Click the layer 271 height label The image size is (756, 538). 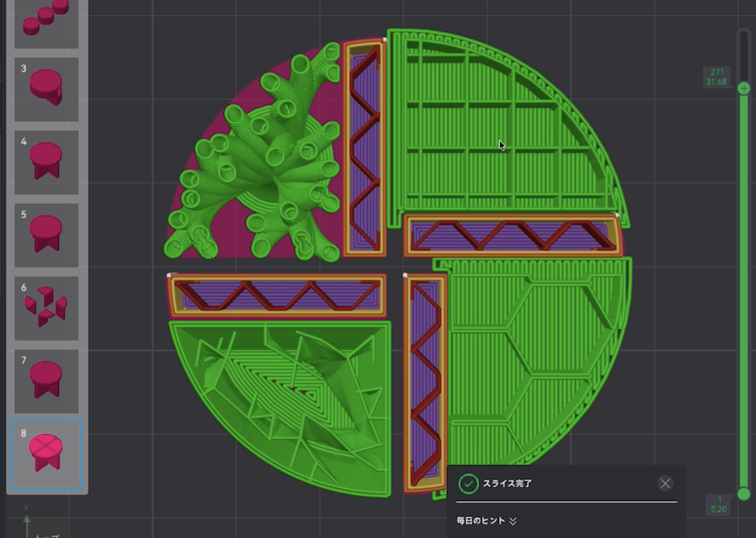(716, 77)
